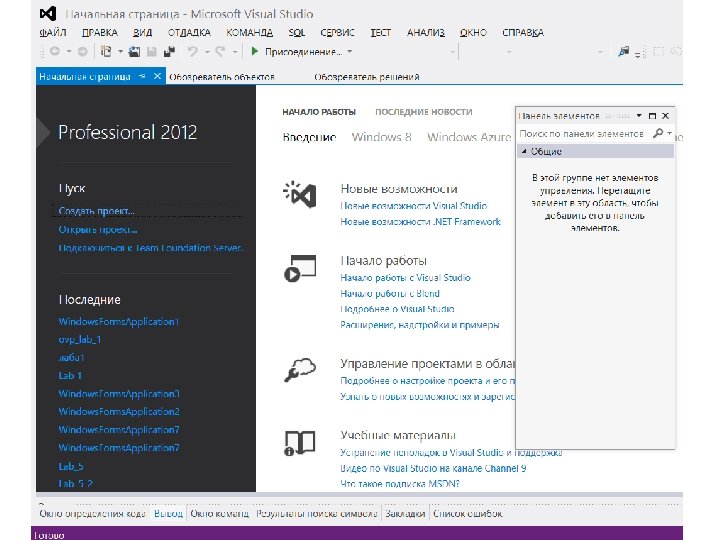Click the cloud wrench project management icon

[x=300, y=370]
